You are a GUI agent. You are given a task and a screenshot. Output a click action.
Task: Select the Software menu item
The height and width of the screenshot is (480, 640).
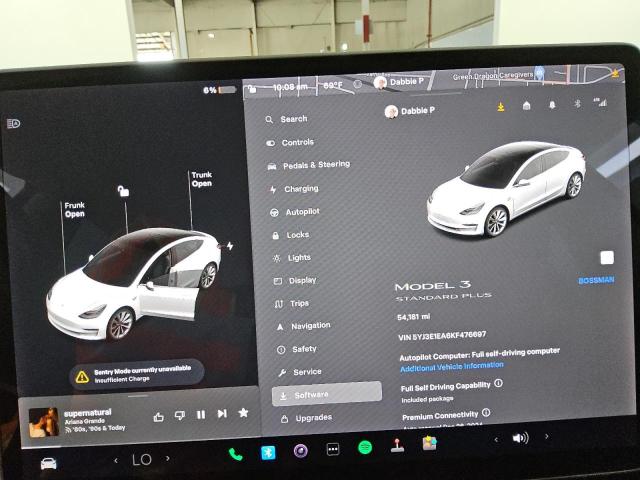(327, 394)
